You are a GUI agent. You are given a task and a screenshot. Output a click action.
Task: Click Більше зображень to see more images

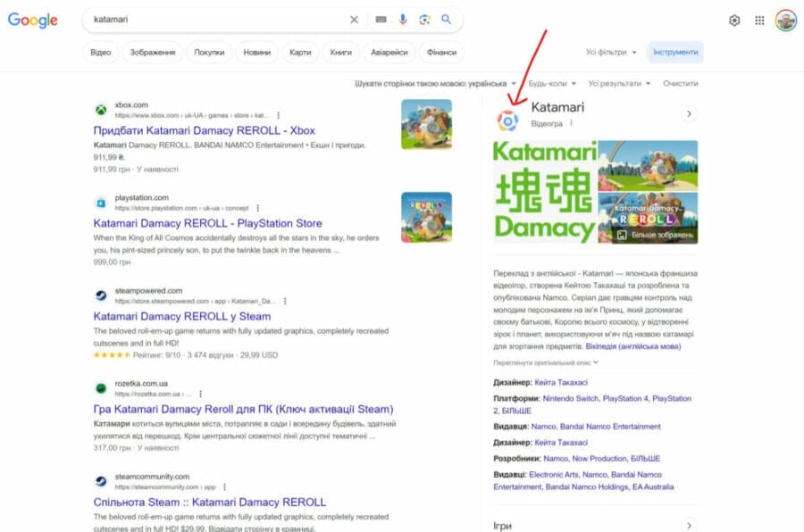click(x=655, y=235)
